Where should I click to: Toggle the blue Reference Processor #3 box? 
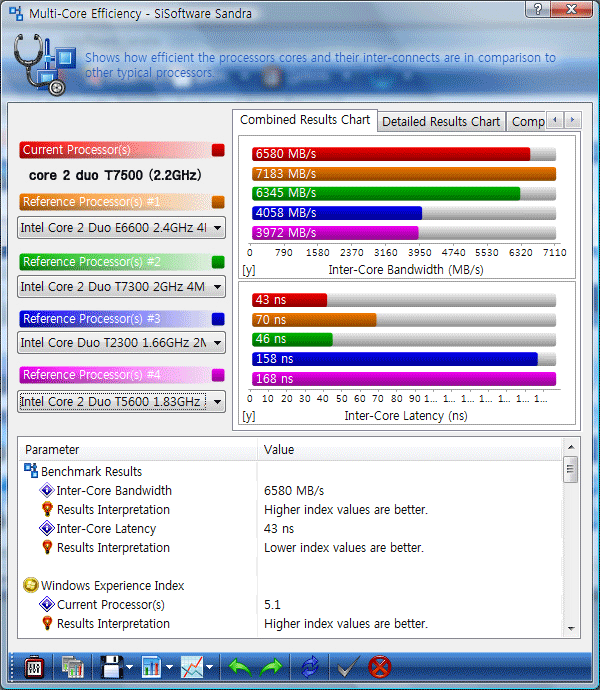click(x=218, y=319)
